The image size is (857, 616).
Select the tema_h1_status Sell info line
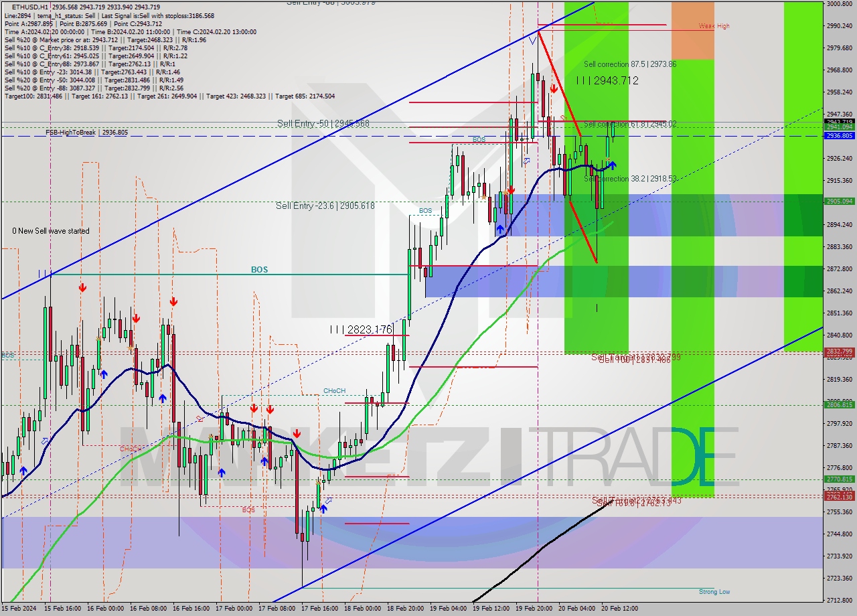pos(109,15)
